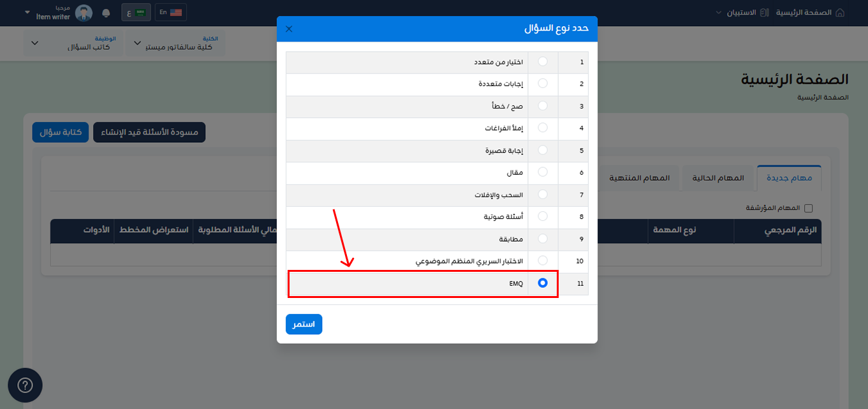
Task: Open the user account dropdown arrow
Action: click(x=27, y=12)
